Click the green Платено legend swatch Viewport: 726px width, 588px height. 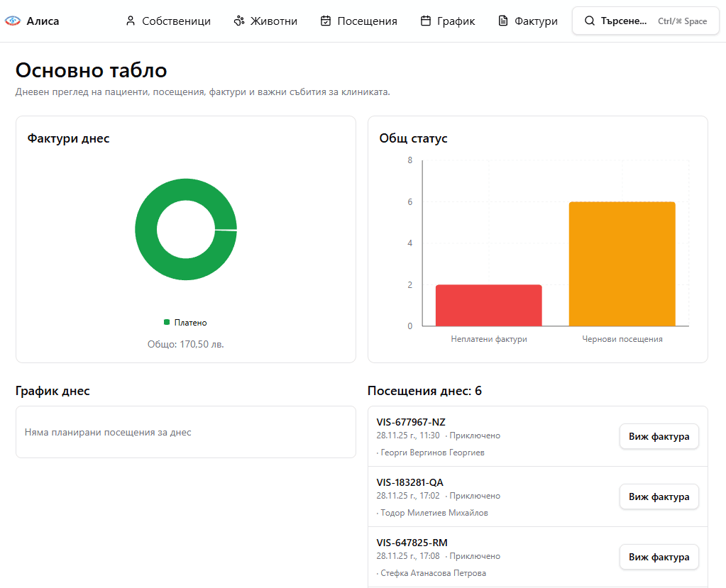(x=167, y=322)
